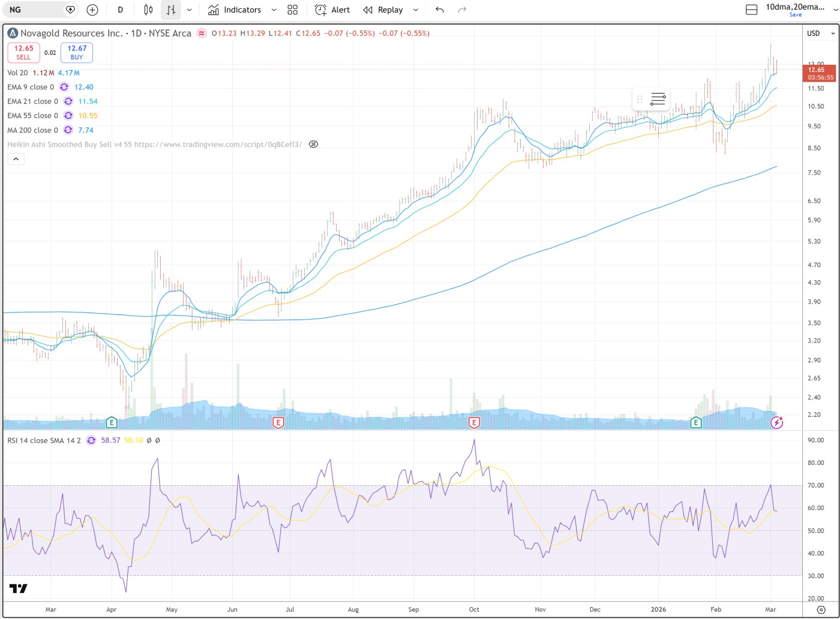Click the redo arrow

point(462,10)
